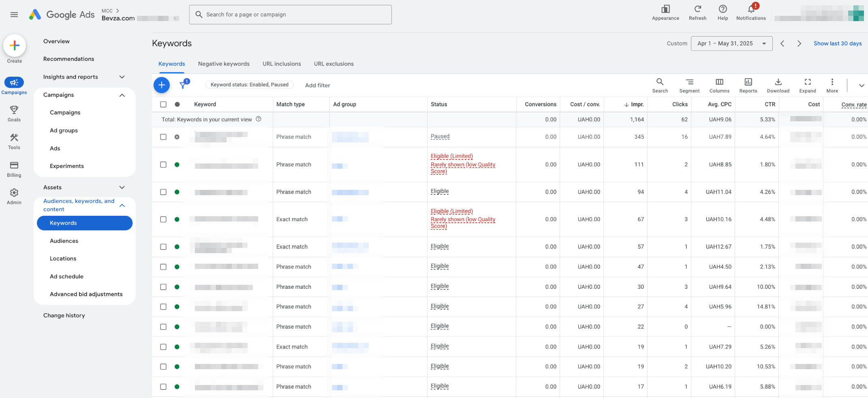Switch to the URL exclusions tab
The height and width of the screenshot is (398, 868).
334,64
